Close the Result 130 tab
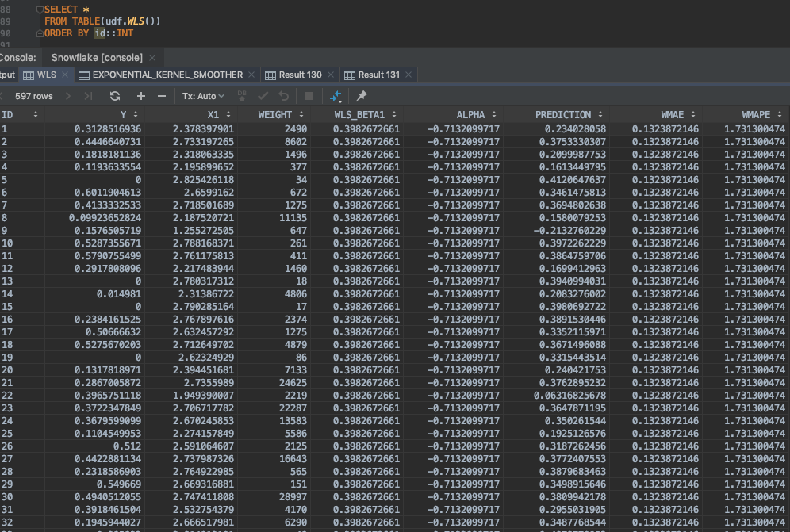The height and width of the screenshot is (532, 790). pos(331,75)
